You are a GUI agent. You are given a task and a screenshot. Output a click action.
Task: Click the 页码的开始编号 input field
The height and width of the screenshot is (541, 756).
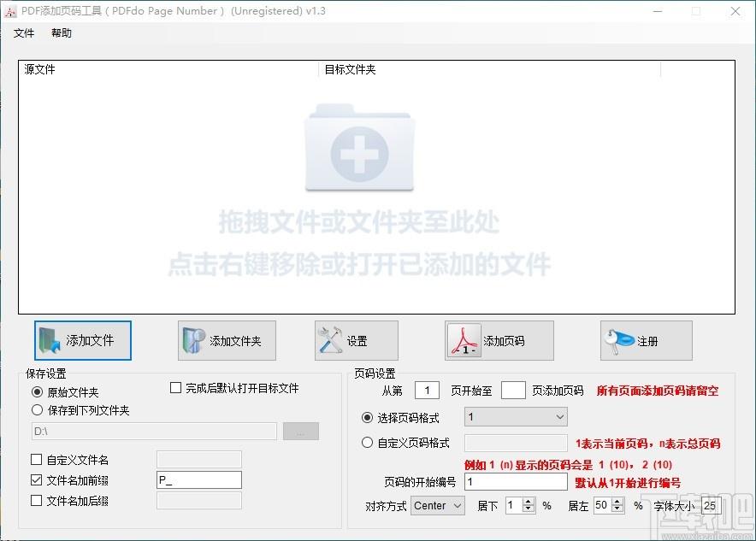click(x=516, y=482)
